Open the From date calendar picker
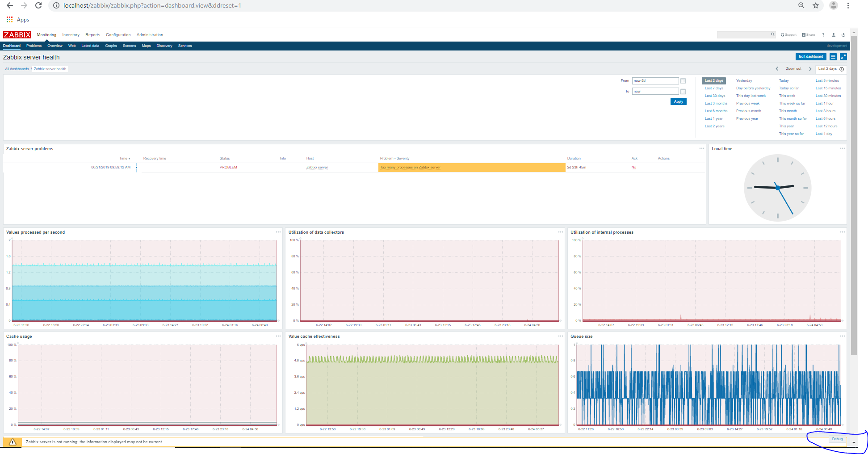 pyautogui.click(x=683, y=81)
